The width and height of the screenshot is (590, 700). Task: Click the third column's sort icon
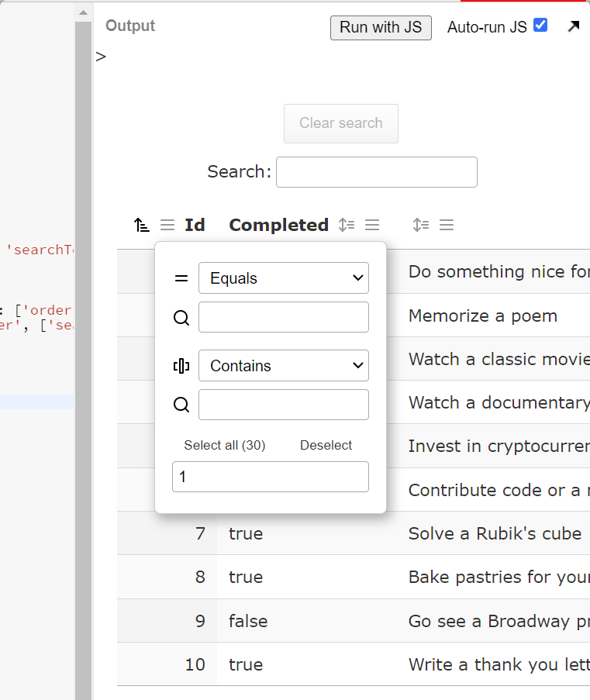click(420, 226)
